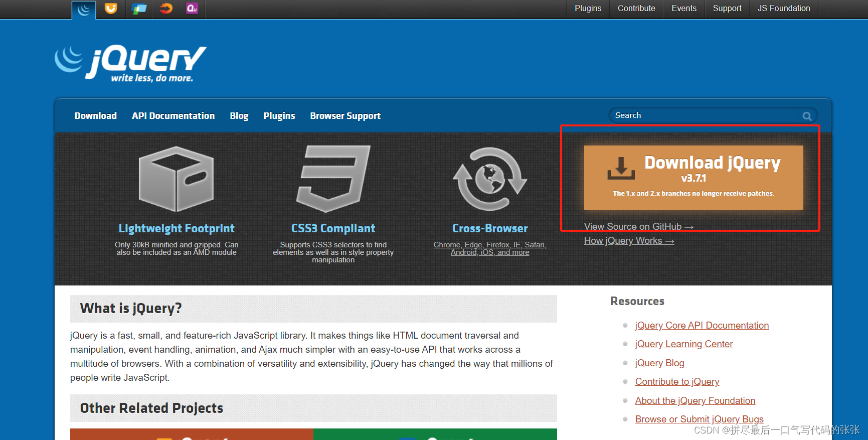Click the orange related project banner

pos(192,434)
